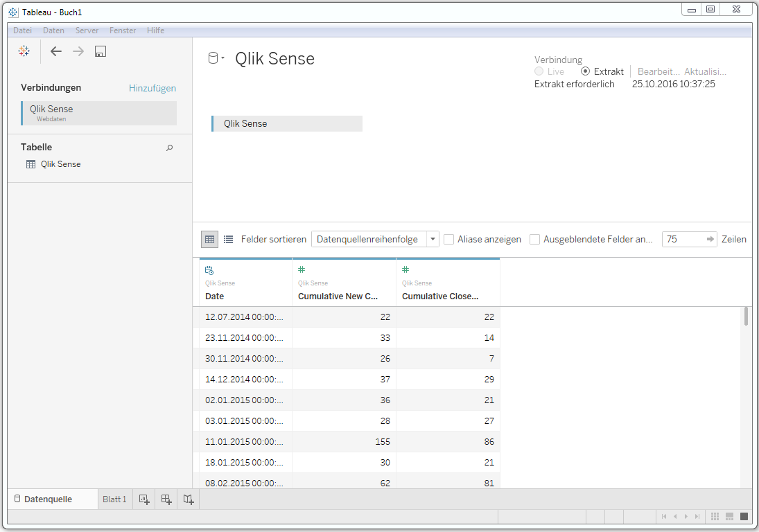Select the Cumulative New C... column header
Screen dimensions: 759x532
(x=344, y=283)
